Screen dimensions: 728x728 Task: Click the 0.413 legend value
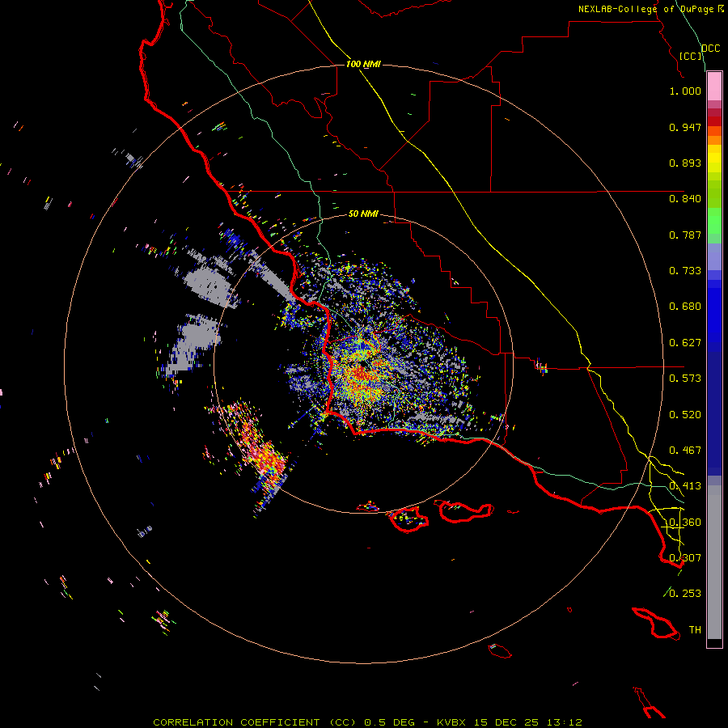[x=685, y=486]
